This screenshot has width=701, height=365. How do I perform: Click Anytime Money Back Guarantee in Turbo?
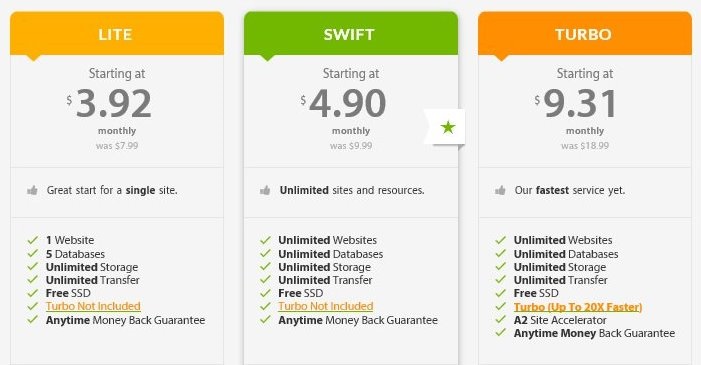594,333
